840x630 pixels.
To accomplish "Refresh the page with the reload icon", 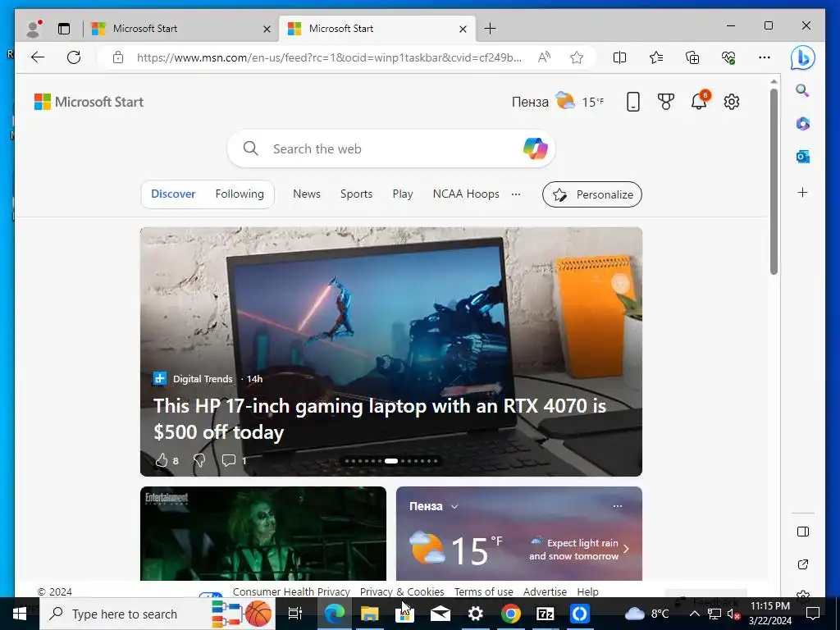I will pyautogui.click(x=74, y=57).
